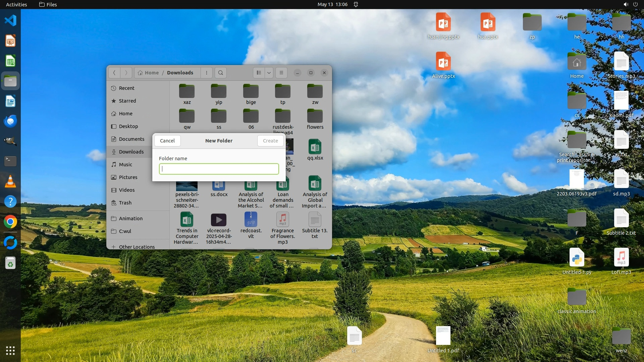Click the search icon in Files toolbar
This screenshot has width=644, height=362.
point(220,73)
